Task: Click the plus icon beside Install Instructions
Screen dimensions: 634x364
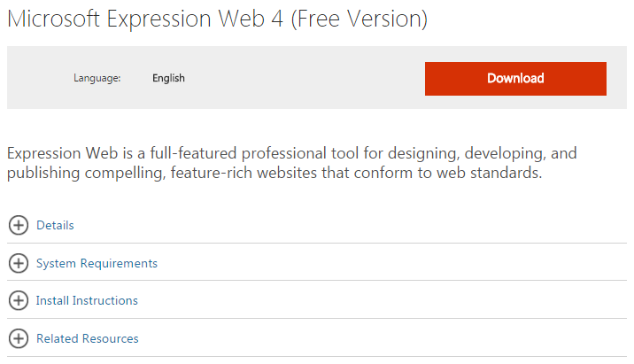Action: coord(19,300)
